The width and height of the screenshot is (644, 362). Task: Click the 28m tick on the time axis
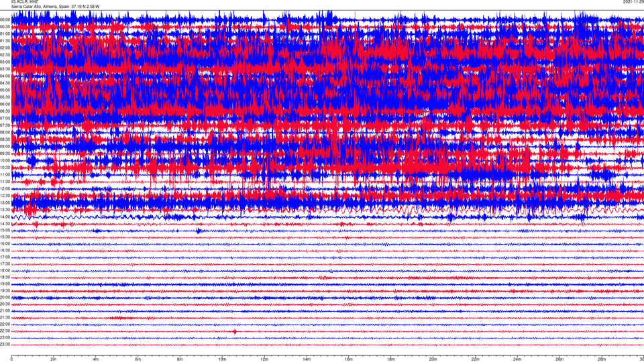point(602,359)
